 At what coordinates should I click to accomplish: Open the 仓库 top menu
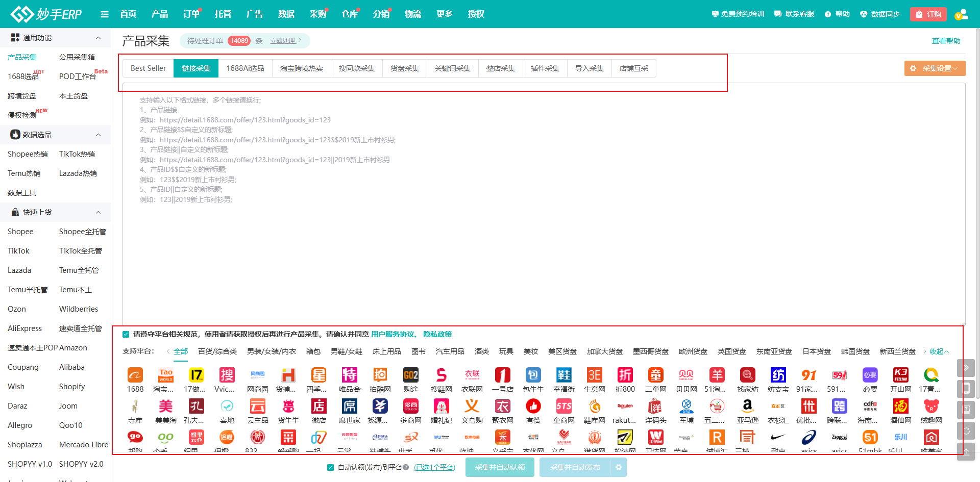point(350,14)
